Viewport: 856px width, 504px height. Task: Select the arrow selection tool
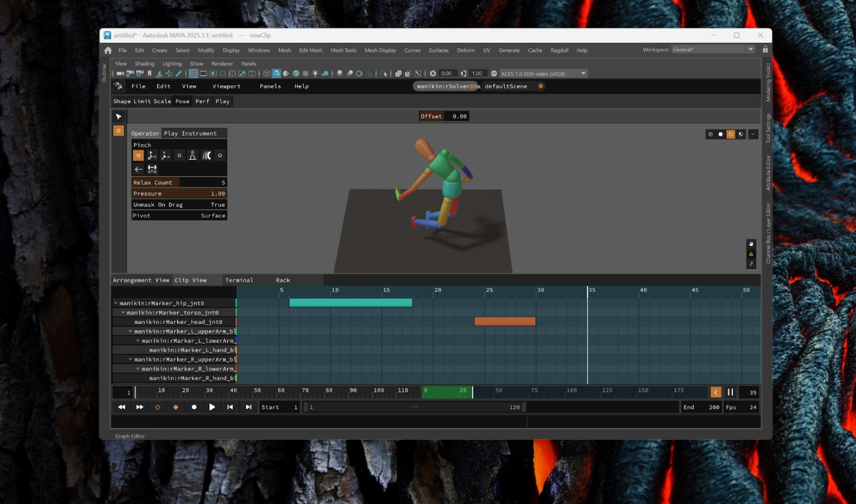tap(119, 116)
